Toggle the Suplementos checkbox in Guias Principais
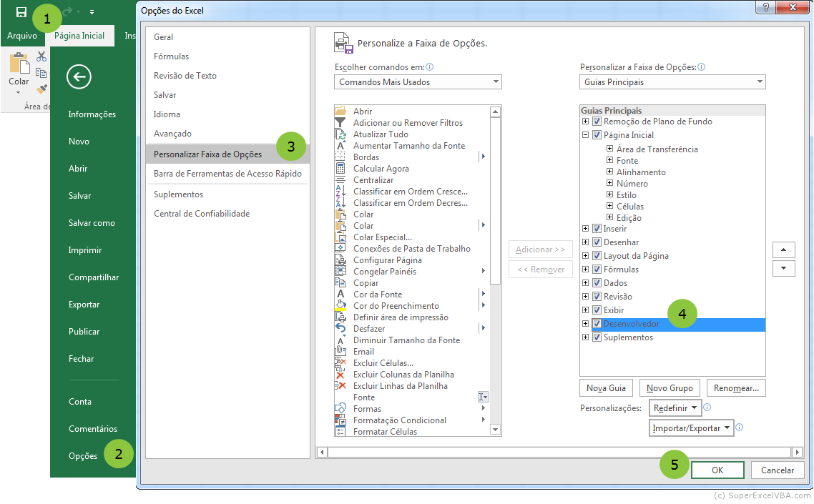 tap(597, 337)
